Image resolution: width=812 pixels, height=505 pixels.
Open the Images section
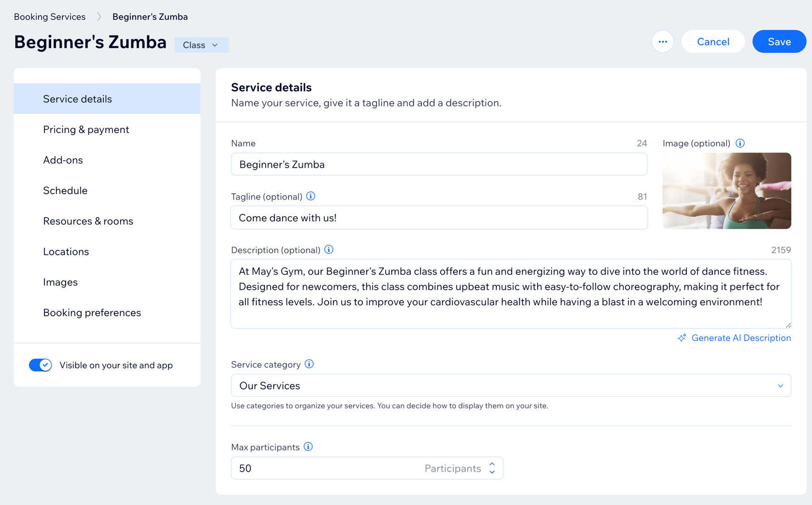tap(107, 282)
